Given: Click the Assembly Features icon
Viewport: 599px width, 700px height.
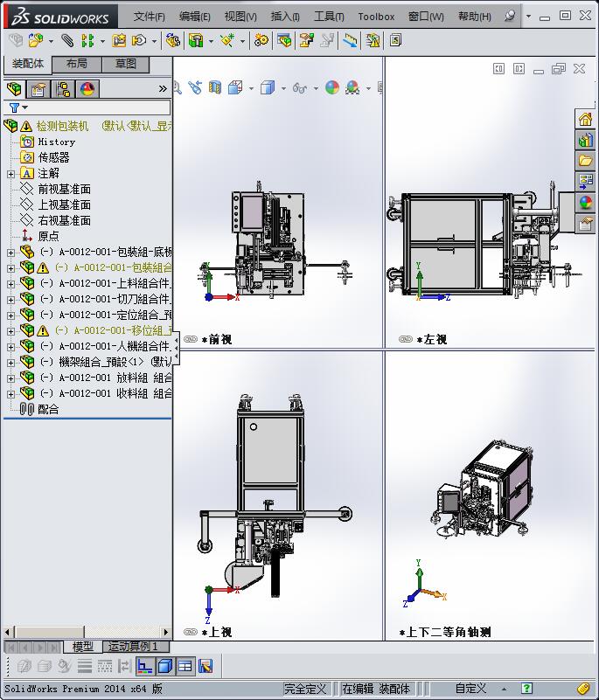Looking at the screenshot, I should 196,40.
